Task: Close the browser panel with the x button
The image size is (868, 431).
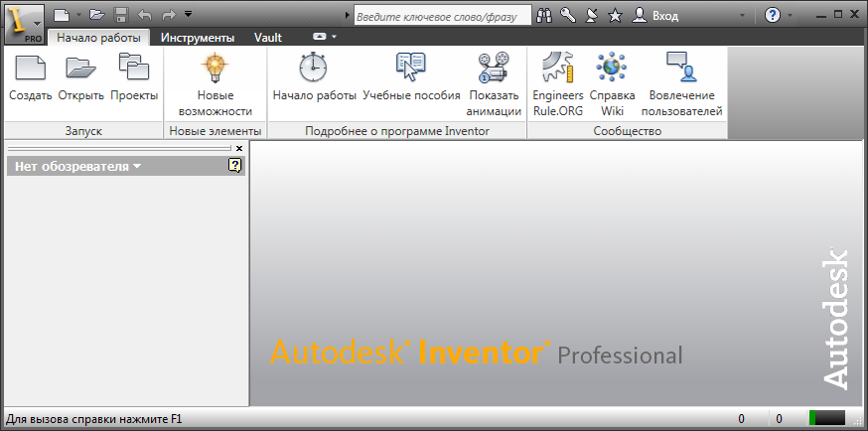Action: 239,148
